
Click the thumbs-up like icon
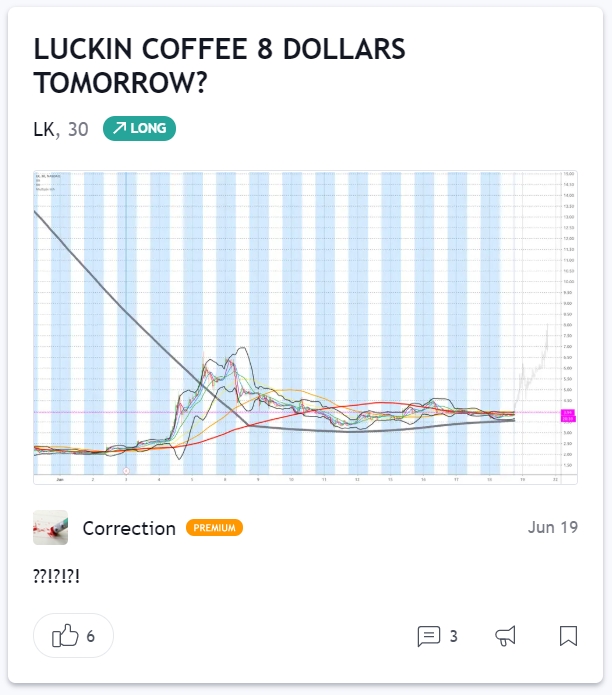point(64,636)
